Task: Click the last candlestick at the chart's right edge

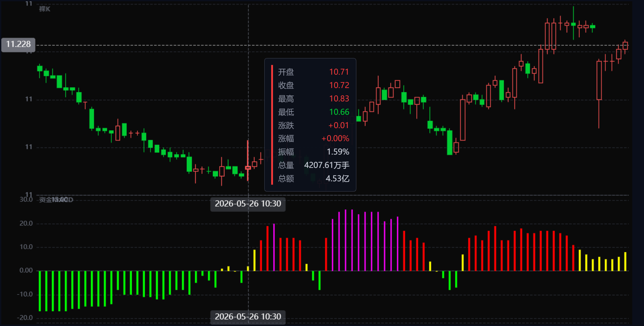Action: pos(625,46)
